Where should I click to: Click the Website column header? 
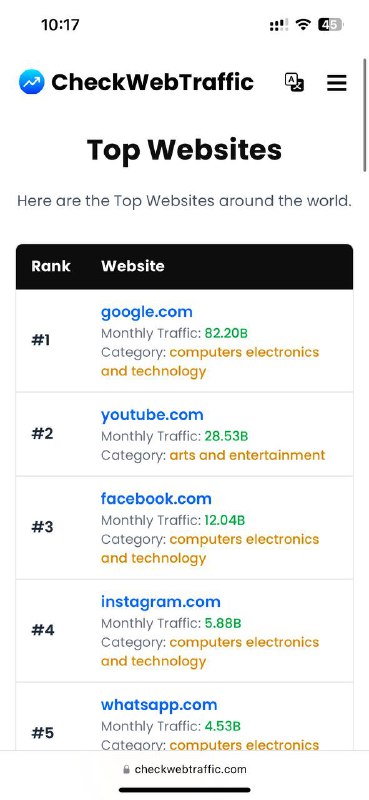tap(133, 266)
